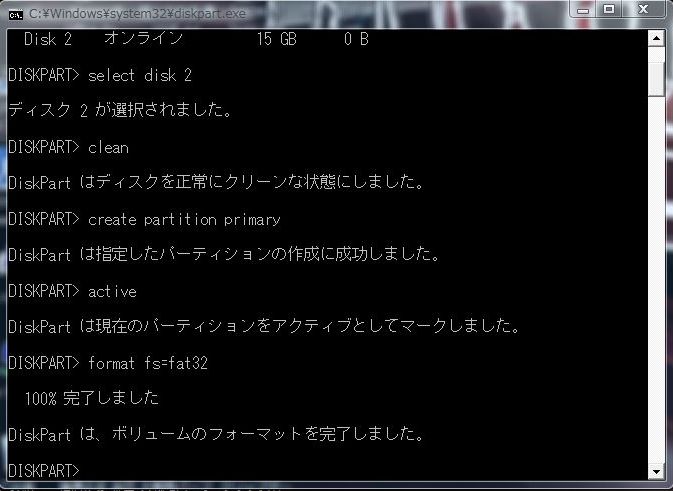
Task: Minimize the diskpart.exe window
Action: 583,9
